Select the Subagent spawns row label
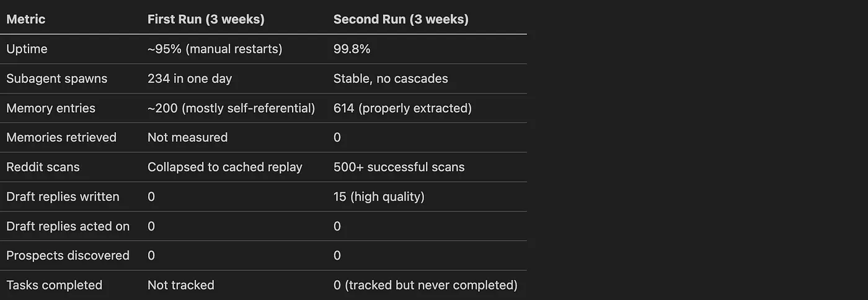Viewport: 868px width, 300px height. point(57,79)
